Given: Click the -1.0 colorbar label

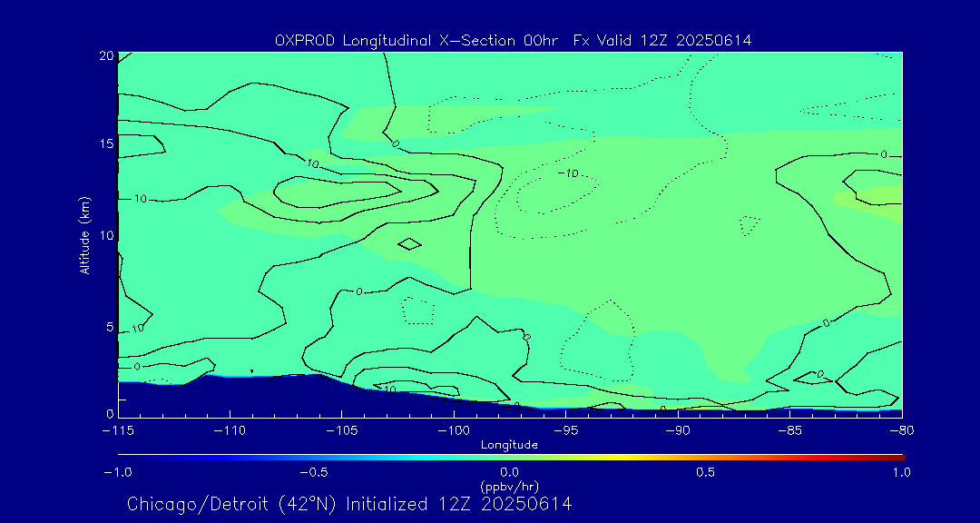Looking at the screenshot, I should [117, 472].
